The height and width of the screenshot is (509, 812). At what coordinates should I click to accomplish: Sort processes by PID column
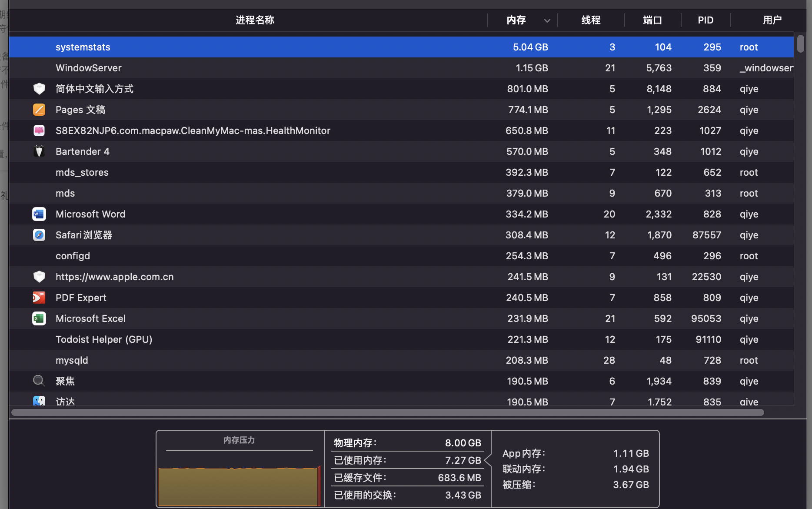[706, 20]
